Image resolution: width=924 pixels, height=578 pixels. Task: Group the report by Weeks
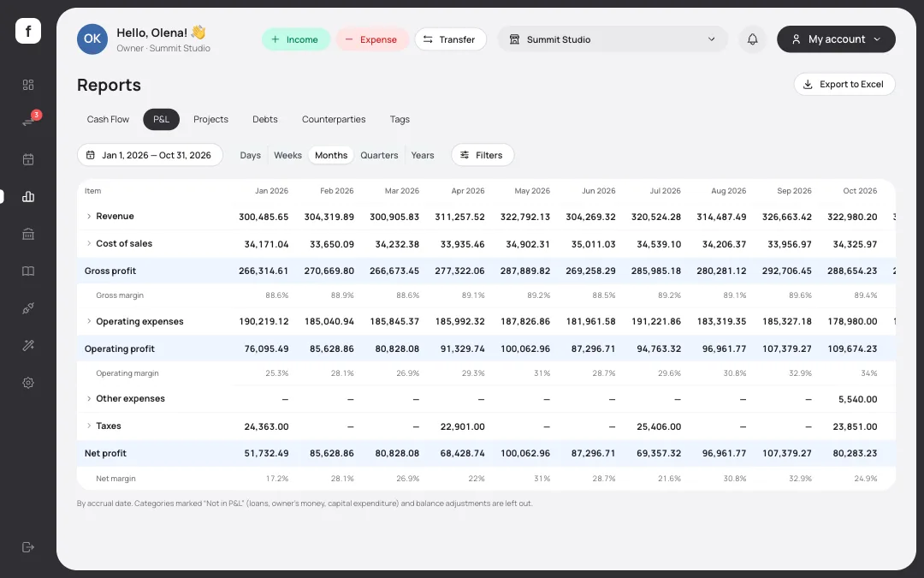[288, 155]
